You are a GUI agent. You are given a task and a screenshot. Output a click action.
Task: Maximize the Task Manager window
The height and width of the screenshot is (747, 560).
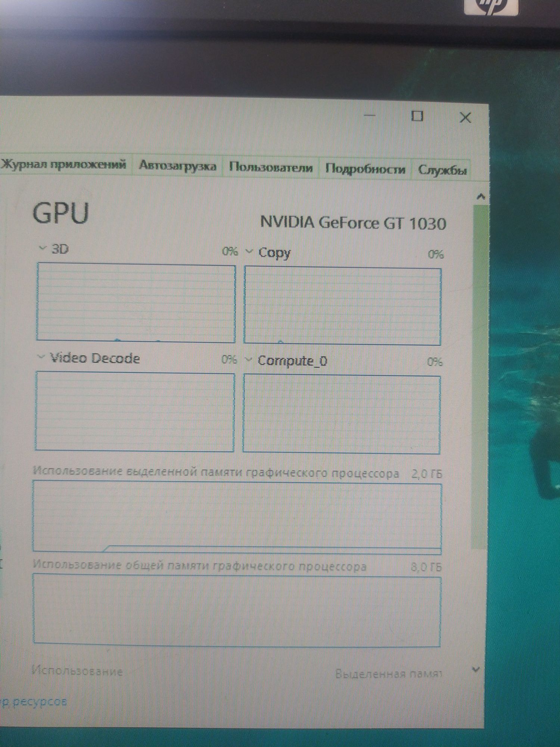tap(417, 116)
